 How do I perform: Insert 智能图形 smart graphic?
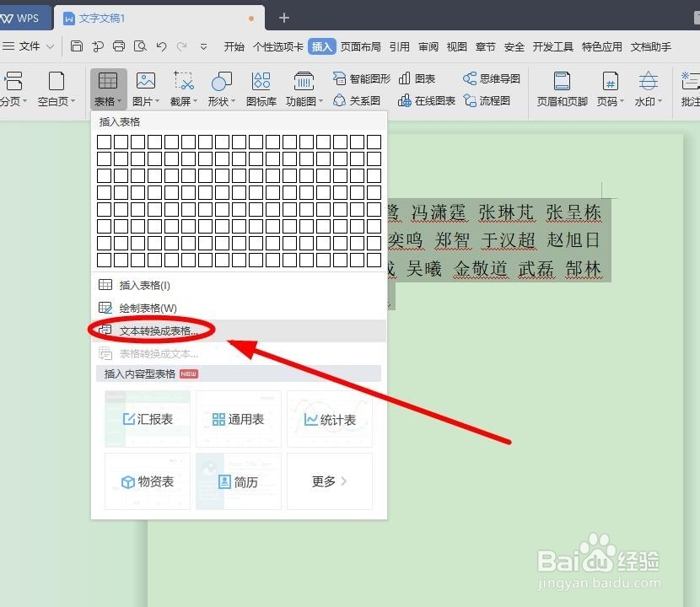click(x=362, y=79)
